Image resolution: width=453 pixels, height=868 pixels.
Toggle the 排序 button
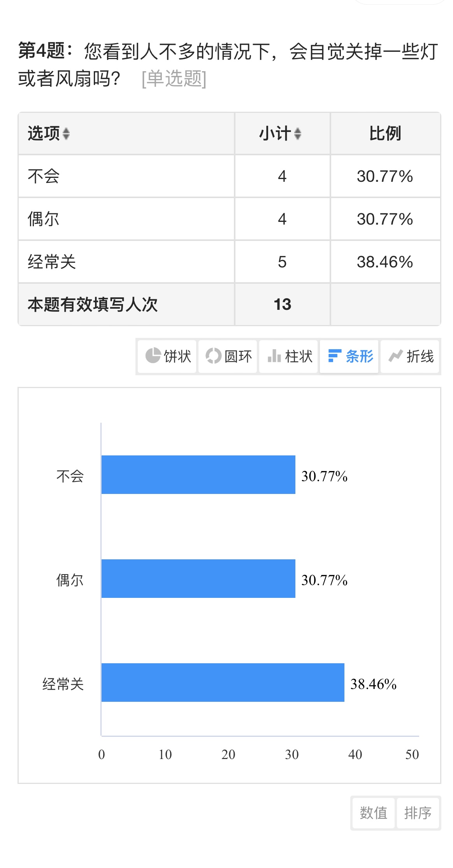(x=418, y=813)
